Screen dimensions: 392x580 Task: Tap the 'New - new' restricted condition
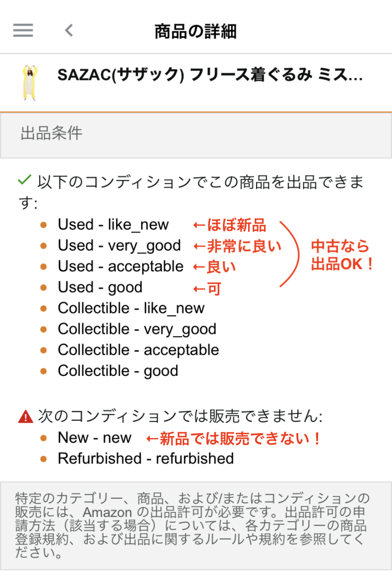[x=94, y=437]
